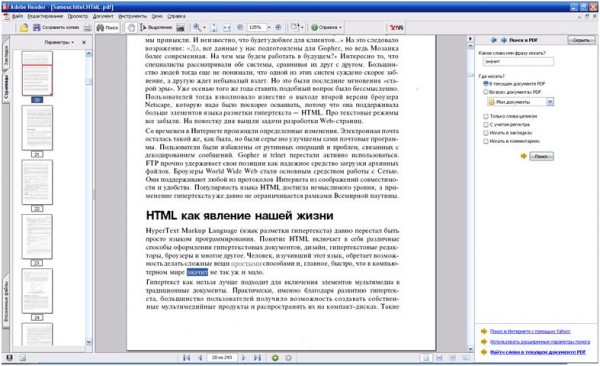Open the Tools menu

click(132, 16)
